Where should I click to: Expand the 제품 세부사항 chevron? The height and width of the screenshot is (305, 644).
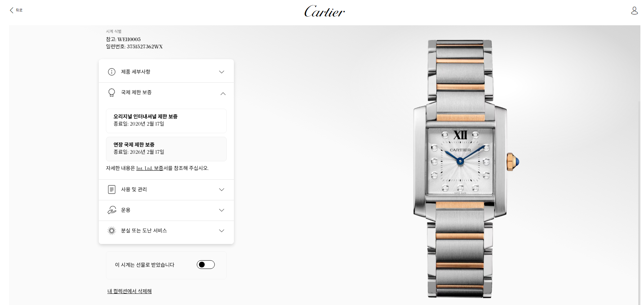click(222, 72)
